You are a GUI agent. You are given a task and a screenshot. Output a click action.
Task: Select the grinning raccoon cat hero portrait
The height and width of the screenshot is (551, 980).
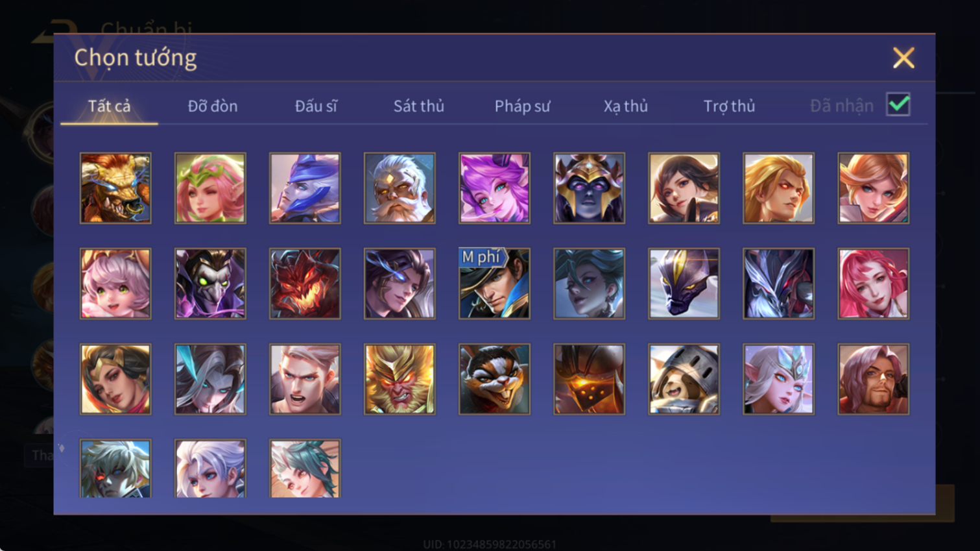[x=494, y=379]
